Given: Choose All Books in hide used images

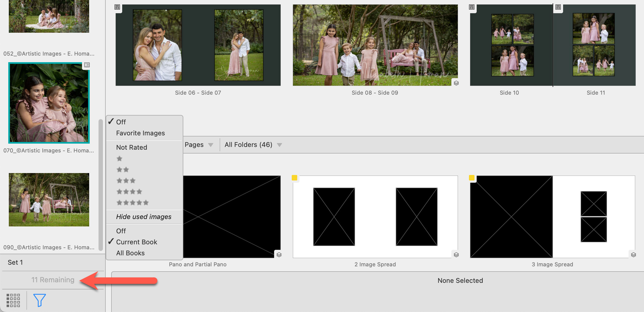Looking at the screenshot, I should click(130, 253).
